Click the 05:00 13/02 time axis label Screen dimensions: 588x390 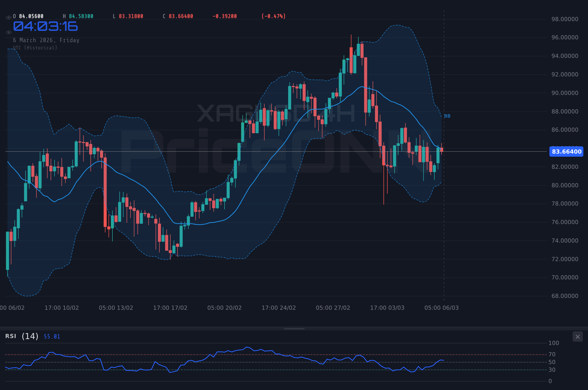pos(116,308)
